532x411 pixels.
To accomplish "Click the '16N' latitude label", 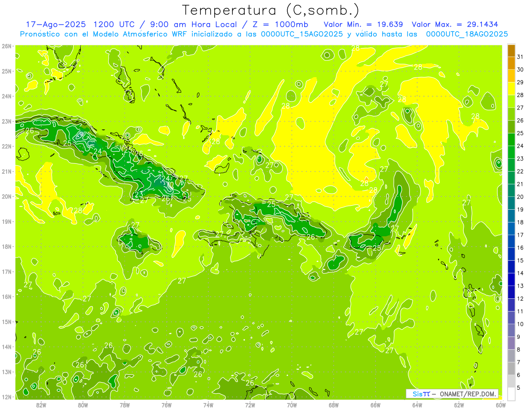I will (x=7, y=297).
